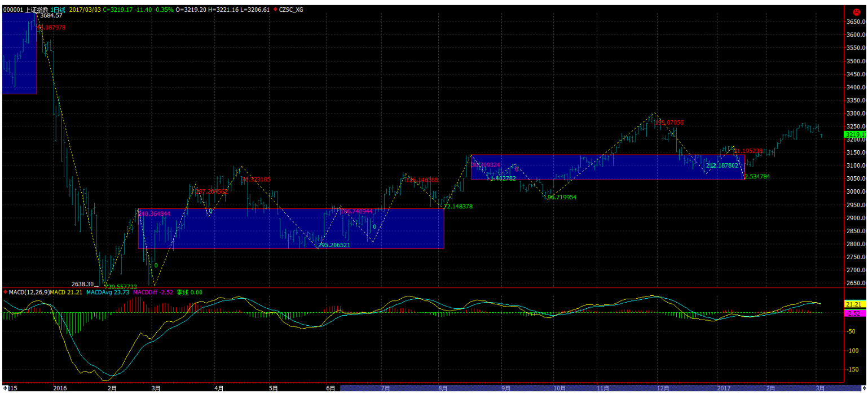Click the left scroll arrow at bottom-left corner
Screen dimensions: 868x393
click(x=5, y=388)
